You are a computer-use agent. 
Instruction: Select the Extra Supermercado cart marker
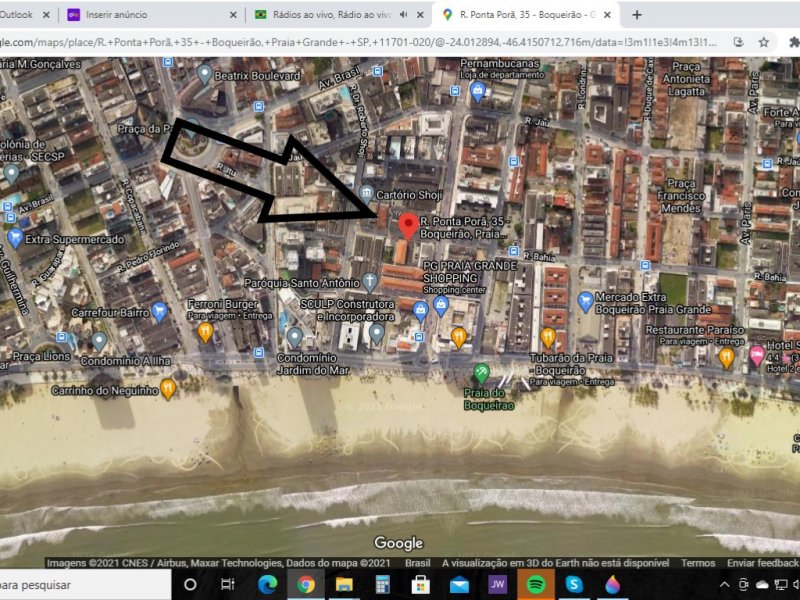point(15,238)
